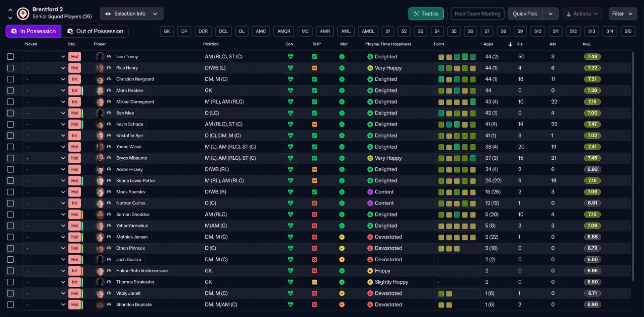Click Kevin Schade's player portrait
Image resolution: width=644 pixels, height=317 pixels.
(x=100, y=124)
